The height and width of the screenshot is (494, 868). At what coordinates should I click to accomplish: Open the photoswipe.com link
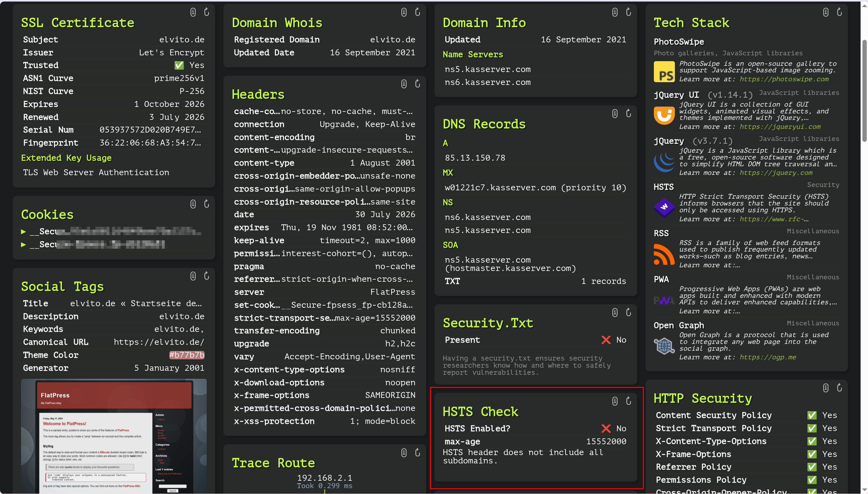[784, 79]
